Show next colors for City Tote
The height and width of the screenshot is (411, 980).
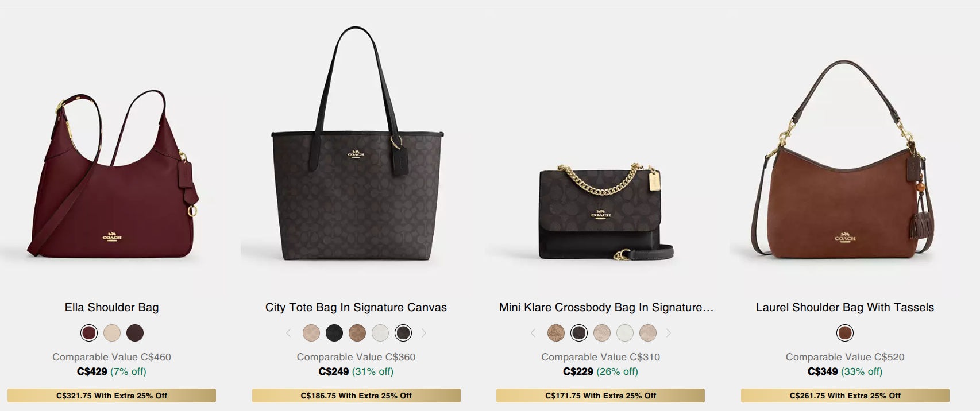[425, 333]
